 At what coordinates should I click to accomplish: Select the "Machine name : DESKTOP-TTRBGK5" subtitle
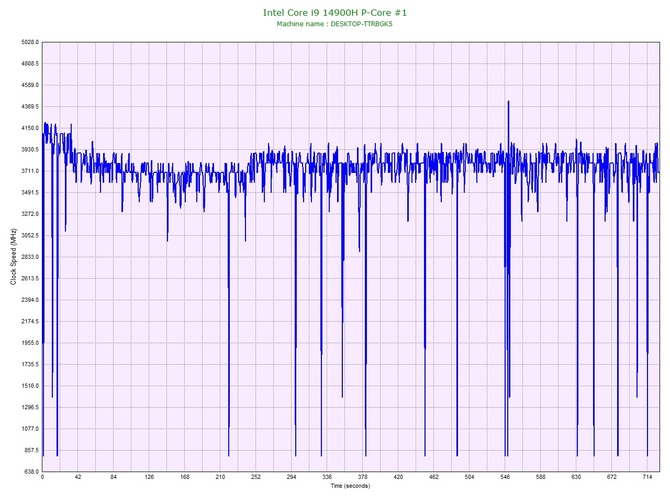[334, 24]
